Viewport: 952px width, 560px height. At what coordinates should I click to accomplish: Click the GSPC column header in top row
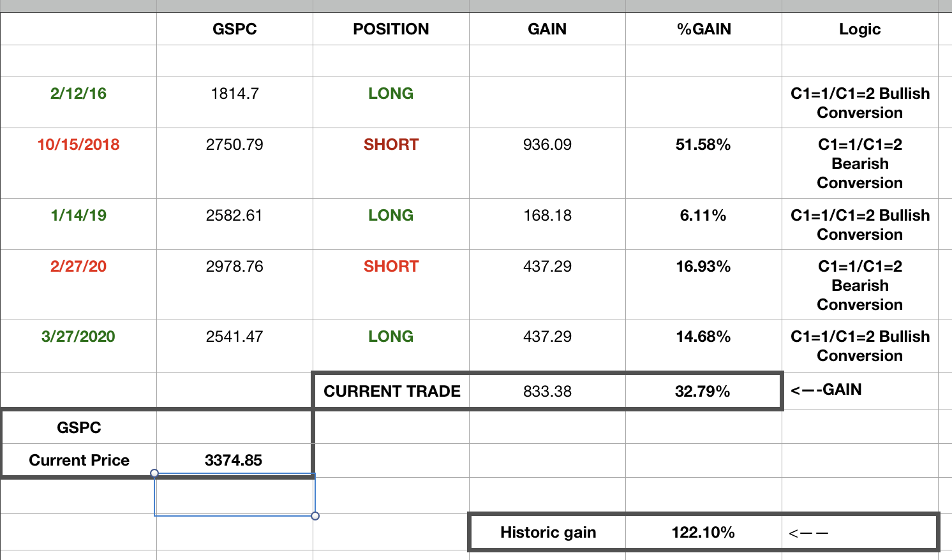[235, 29]
